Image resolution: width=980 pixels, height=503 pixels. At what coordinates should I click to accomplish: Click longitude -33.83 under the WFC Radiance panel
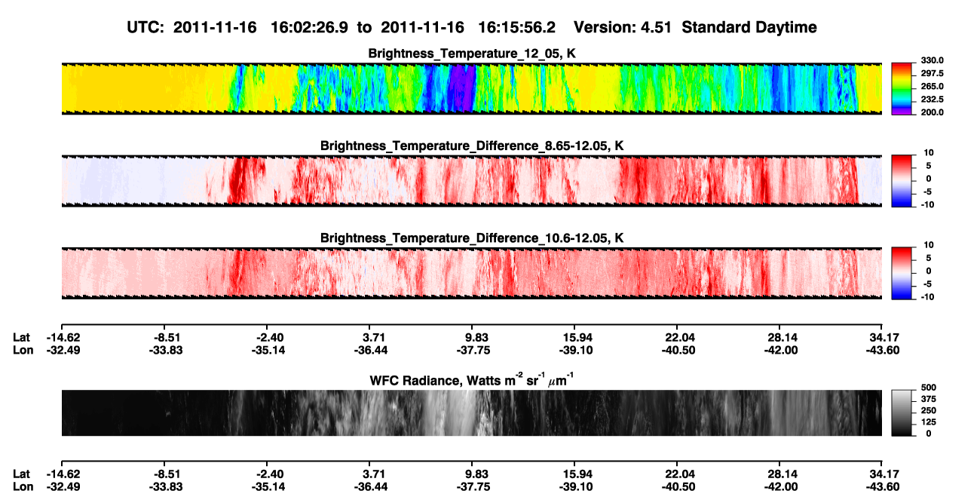click(165, 487)
